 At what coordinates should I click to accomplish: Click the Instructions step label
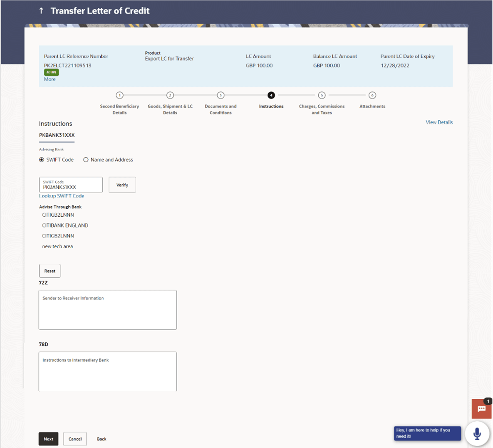point(271,106)
